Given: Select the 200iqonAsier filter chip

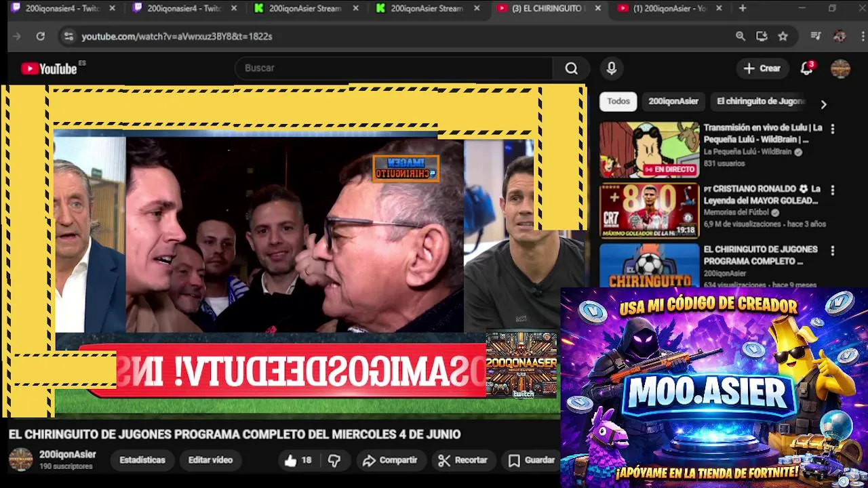Looking at the screenshot, I should tap(673, 101).
